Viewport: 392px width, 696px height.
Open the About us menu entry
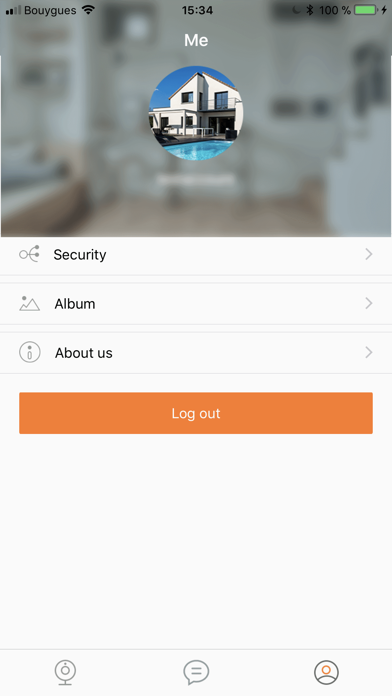(196, 353)
